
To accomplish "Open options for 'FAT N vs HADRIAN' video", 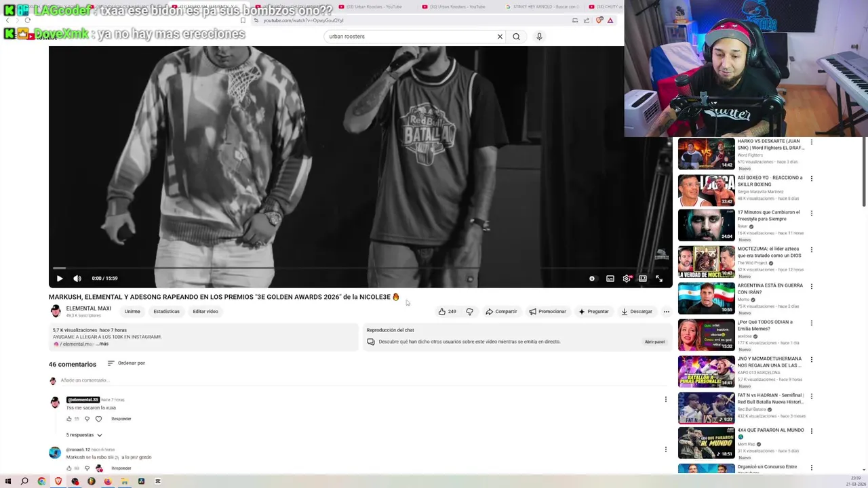I will (x=812, y=396).
